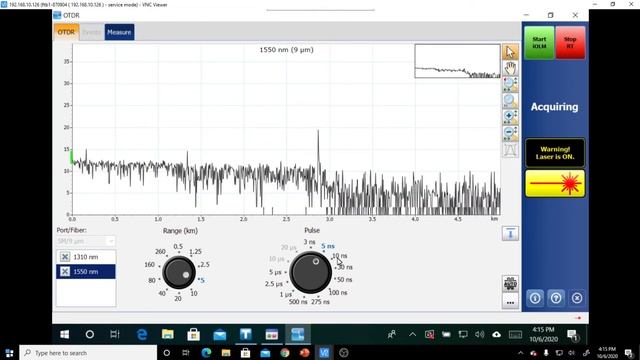Select the arrow pointer tool

coord(510,52)
